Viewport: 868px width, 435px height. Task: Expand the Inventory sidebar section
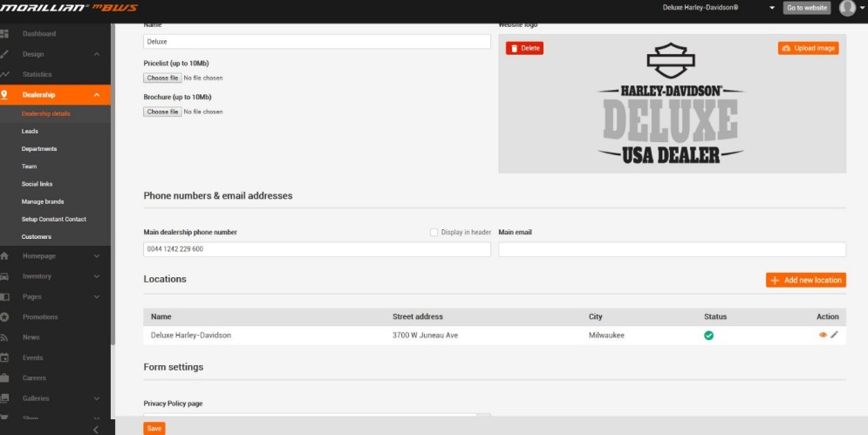96,276
